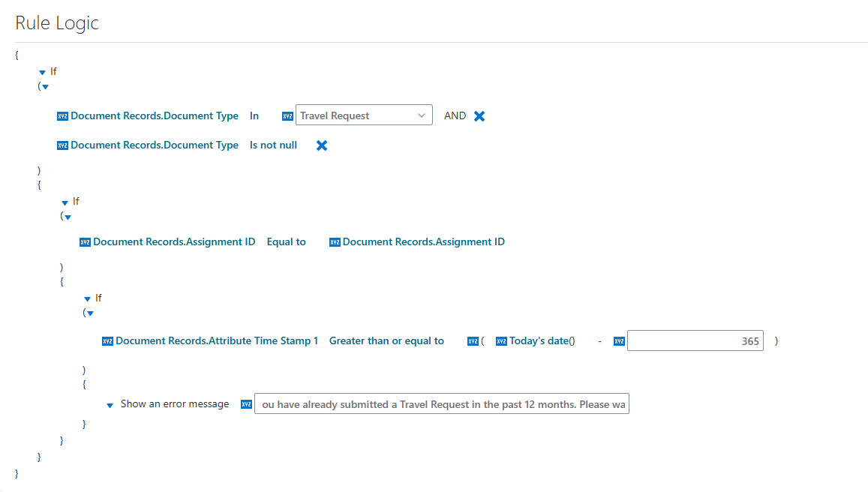868x492 pixels.
Task: Change the In operator
Action: (x=254, y=115)
